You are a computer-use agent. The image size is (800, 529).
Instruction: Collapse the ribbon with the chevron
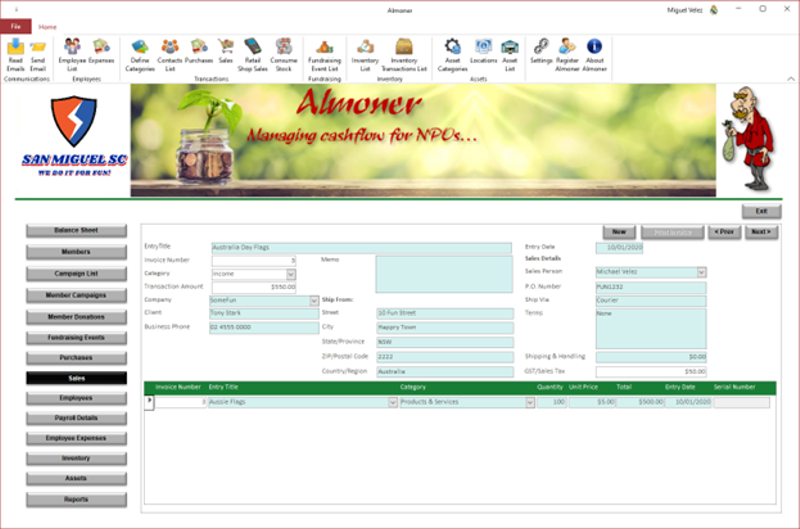(790, 79)
